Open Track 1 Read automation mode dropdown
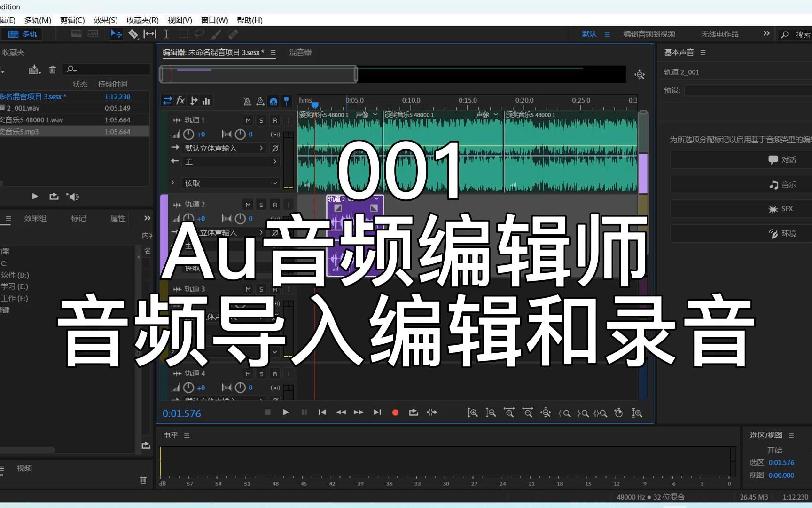The width and height of the screenshot is (812, 508). 231,183
